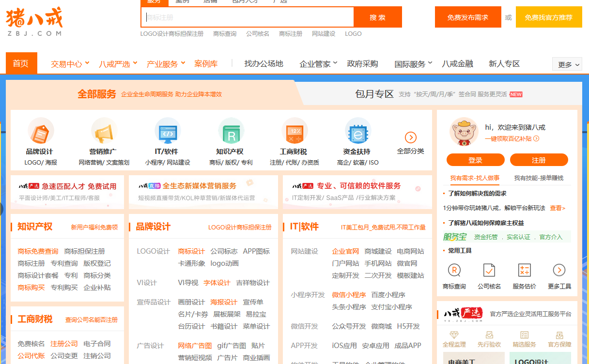Screen dimensions: 589x364
Task: Open the 字体设计 link
Action: point(217,283)
